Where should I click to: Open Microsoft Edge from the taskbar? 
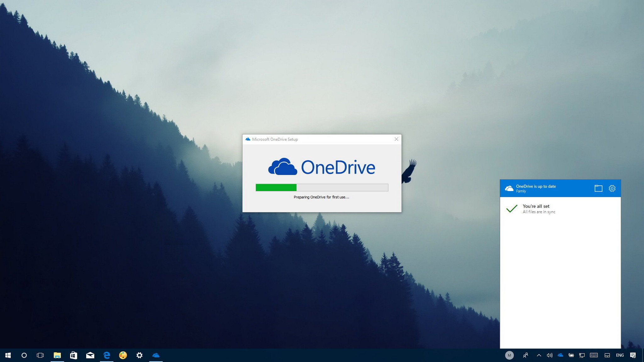107,355
